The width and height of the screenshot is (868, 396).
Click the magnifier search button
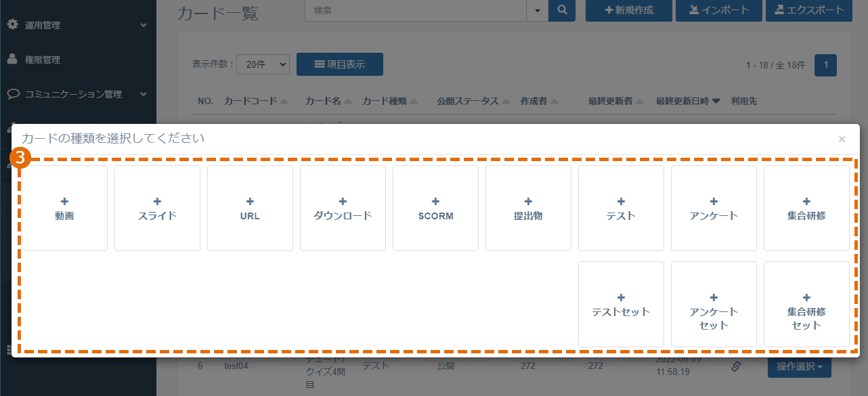(x=562, y=10)
